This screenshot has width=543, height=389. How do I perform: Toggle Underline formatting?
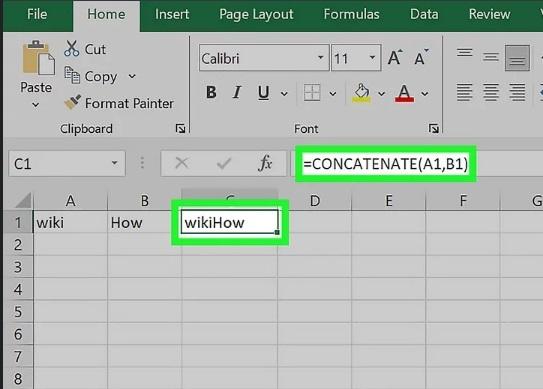(x=264, y=92)
